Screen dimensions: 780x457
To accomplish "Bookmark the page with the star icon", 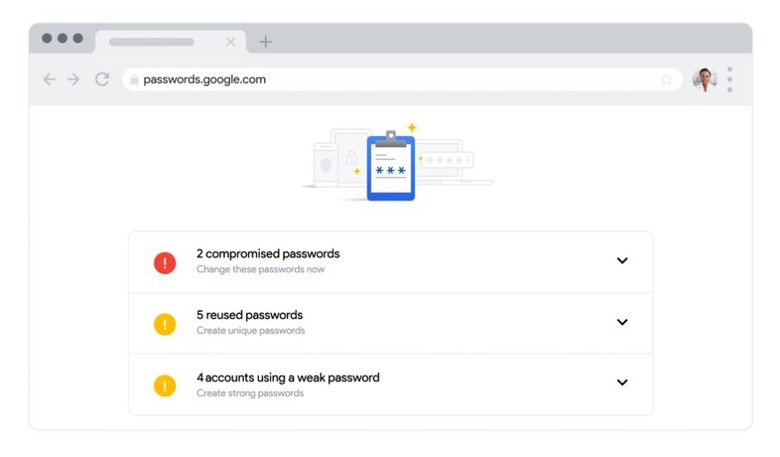I will click(666, 80).
